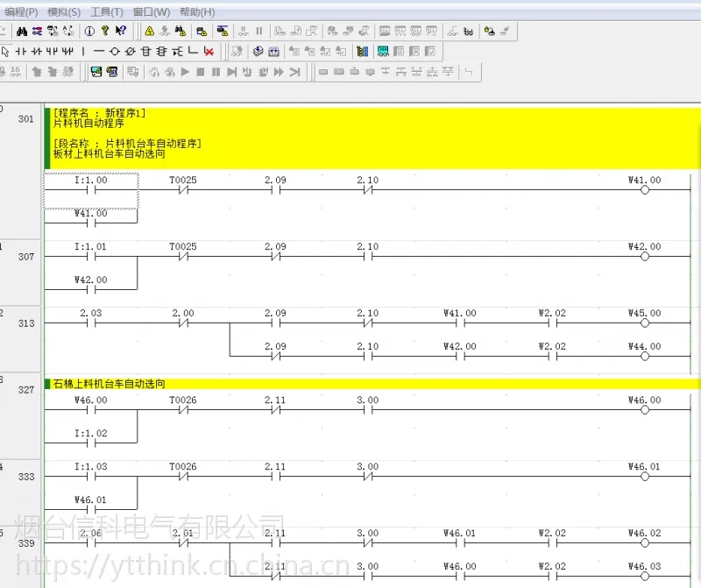The image size is (701, 588).
Task: Open the 窗口(W) menu
Action: (152, 12)
